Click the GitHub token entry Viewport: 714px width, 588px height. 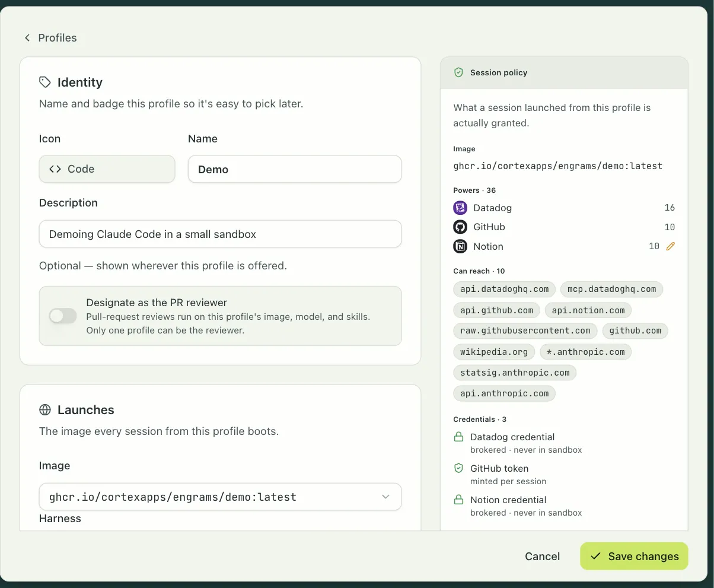pyautogui.click(x=500, y=474)
